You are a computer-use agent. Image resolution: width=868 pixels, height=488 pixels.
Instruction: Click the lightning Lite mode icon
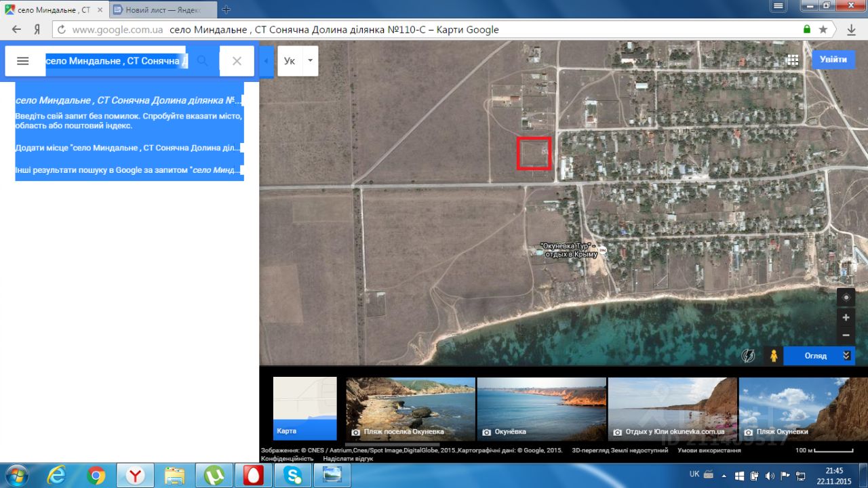[x=748, y=356]
